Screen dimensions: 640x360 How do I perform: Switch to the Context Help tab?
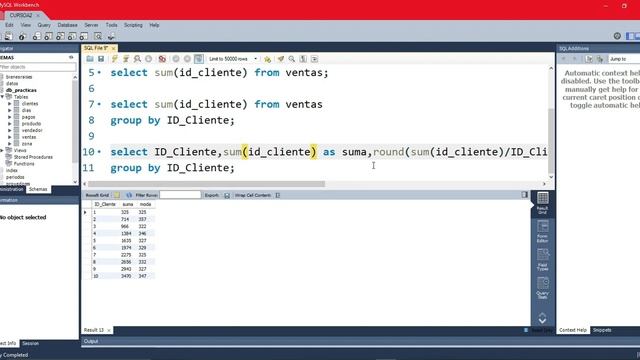(573, 330)
